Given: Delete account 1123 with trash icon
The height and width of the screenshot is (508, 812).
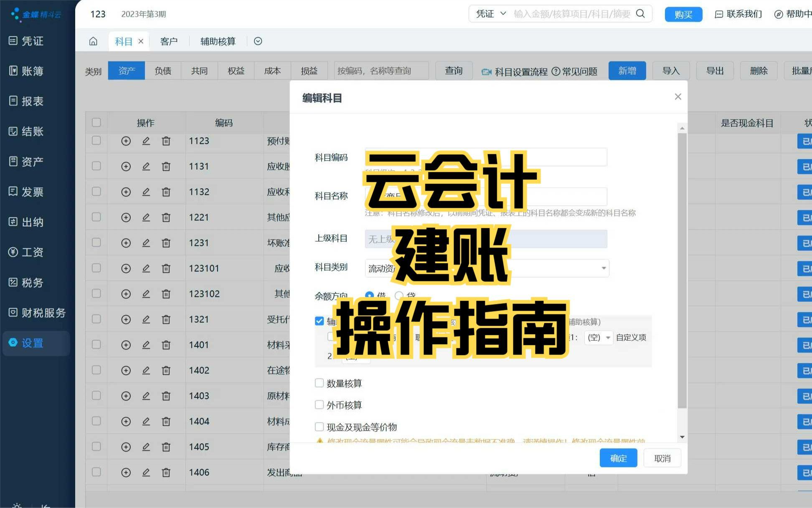Looking at the screenshot, I should coord(166,141).
